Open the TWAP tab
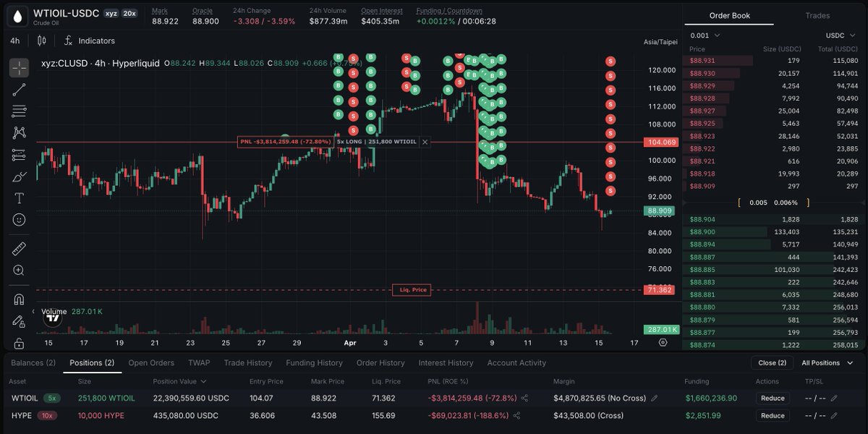868x434 pixels. point(199,363)
